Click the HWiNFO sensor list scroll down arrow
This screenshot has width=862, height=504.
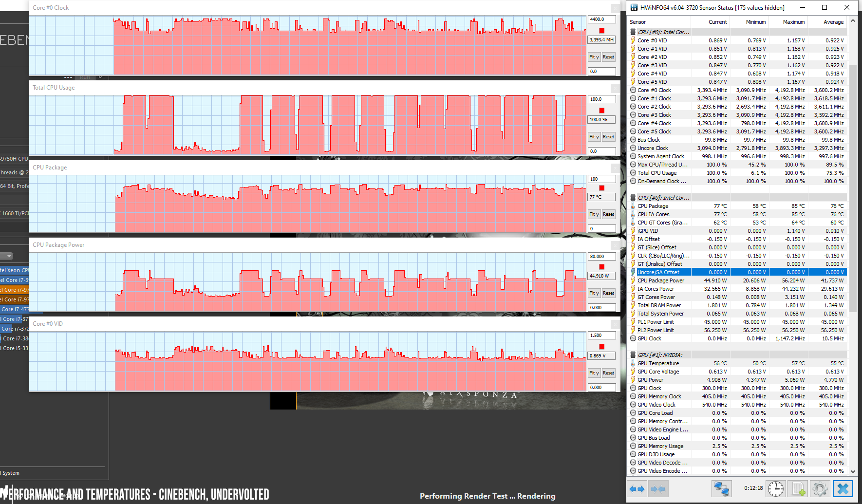click(x=853, y=471)
